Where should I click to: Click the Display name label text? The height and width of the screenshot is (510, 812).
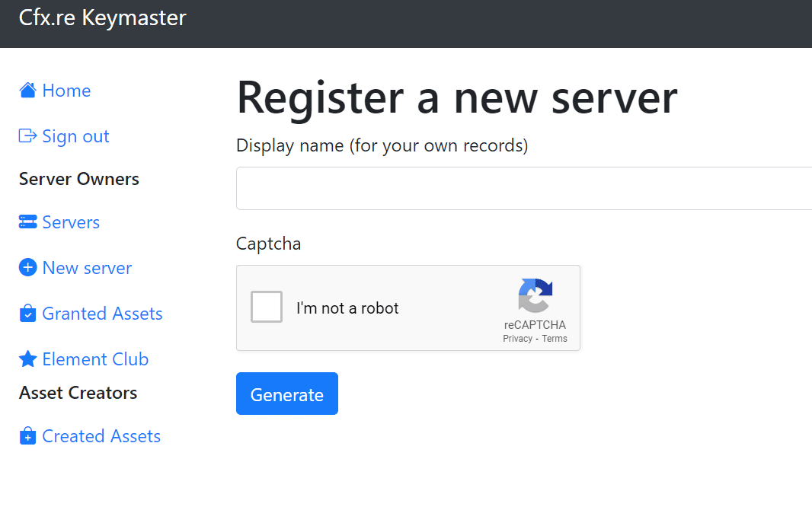point(382,146)
